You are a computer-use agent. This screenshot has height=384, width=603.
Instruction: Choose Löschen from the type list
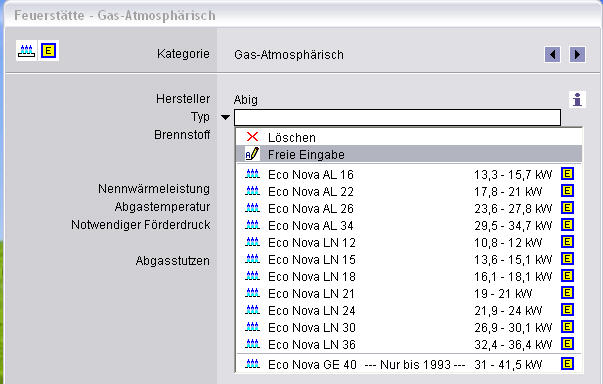coord(409,137)
